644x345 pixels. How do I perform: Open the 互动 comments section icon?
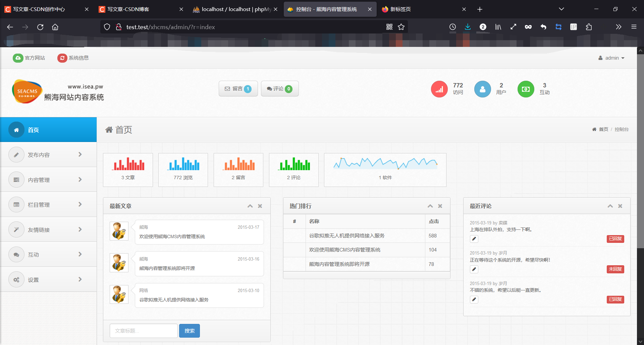[x=16, y=254]
